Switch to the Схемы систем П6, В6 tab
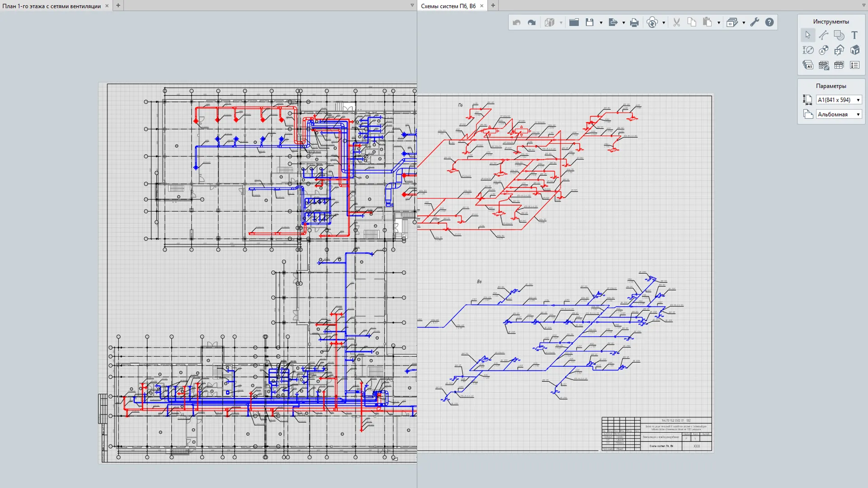The height and width of the screenshot is (488, 868). (x=448, y=6)
